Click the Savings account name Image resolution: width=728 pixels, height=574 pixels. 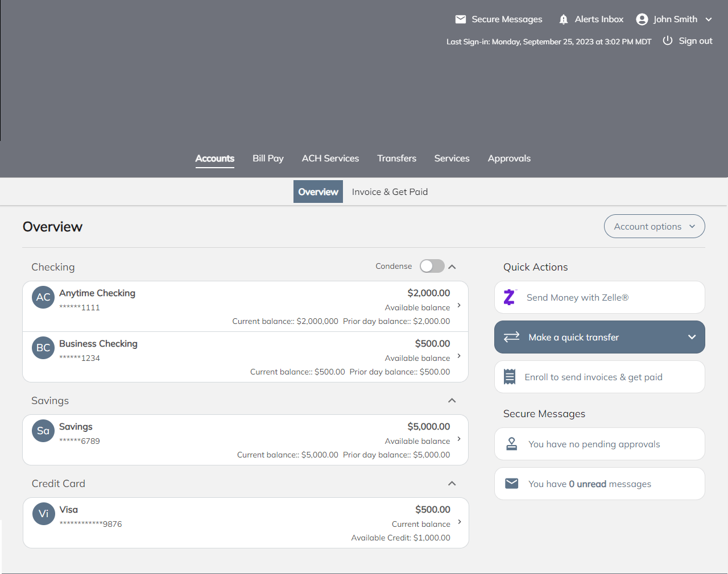pos(76,427)
